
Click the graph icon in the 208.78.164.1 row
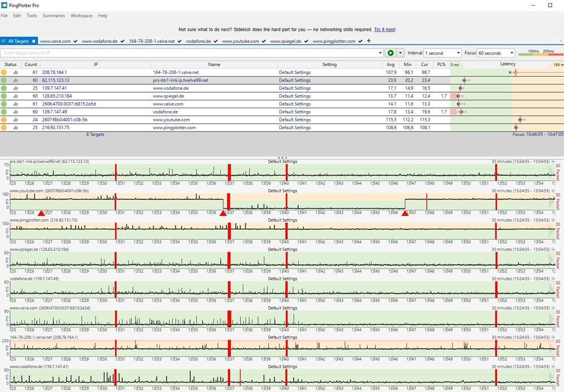point(15,72)
